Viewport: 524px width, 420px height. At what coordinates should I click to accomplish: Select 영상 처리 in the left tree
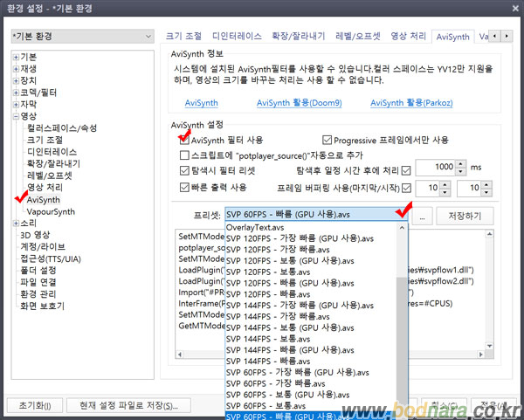pyautogui.click(x=45, y=188)
